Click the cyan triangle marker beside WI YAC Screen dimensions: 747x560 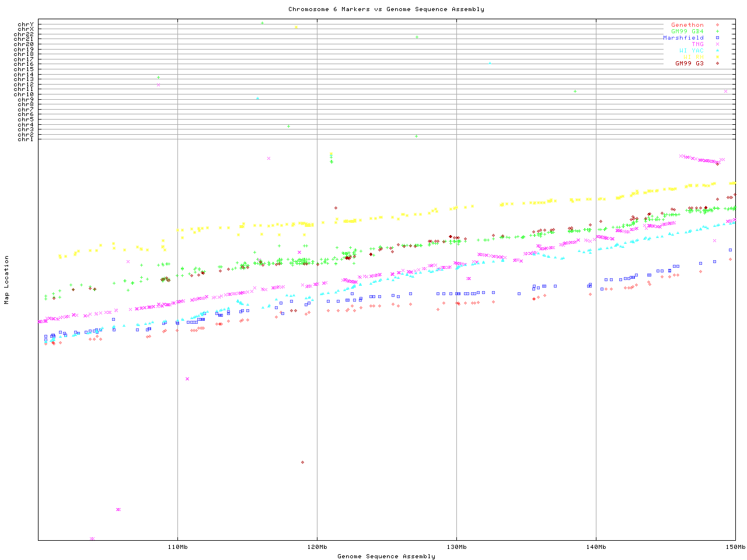(717, 51)
